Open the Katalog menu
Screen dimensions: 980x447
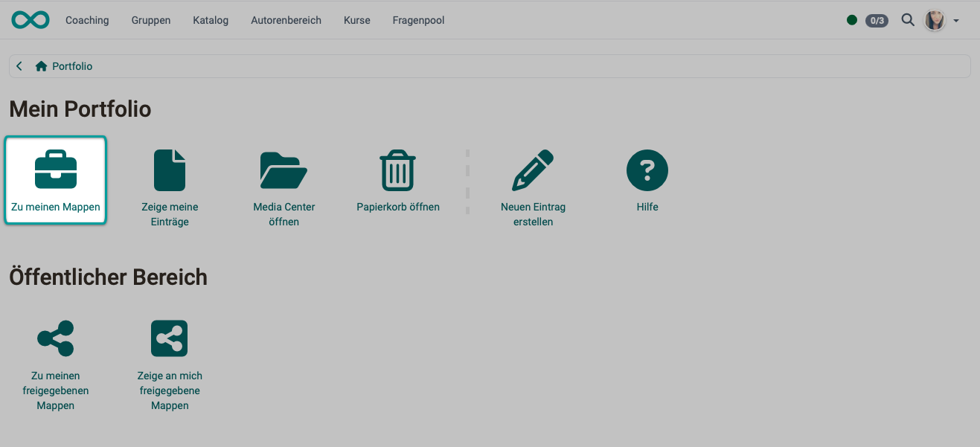[211, 20]
